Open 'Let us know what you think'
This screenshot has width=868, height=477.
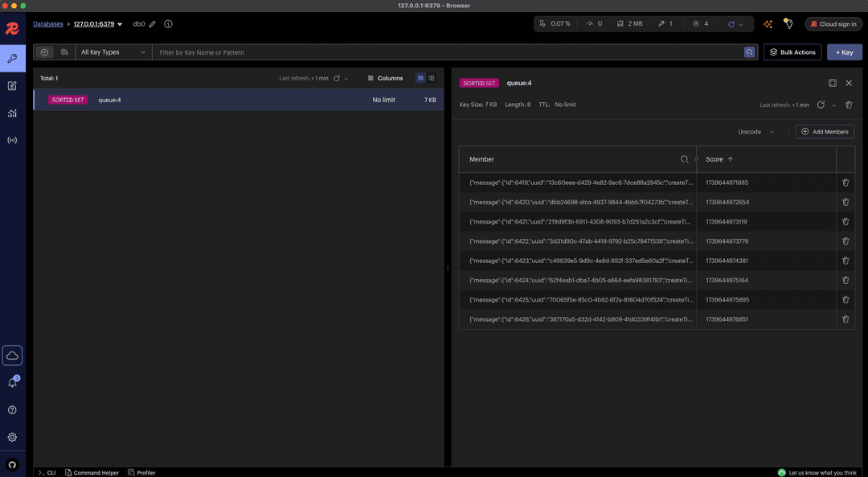point(817,472)
